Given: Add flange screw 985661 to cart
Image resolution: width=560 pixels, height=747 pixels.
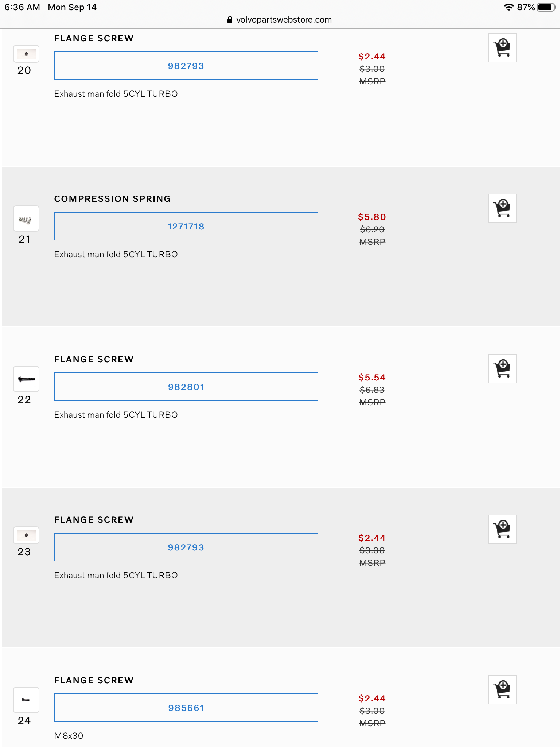Looking at the screenshot, I should pyautogui.click(x=502, y=690).
